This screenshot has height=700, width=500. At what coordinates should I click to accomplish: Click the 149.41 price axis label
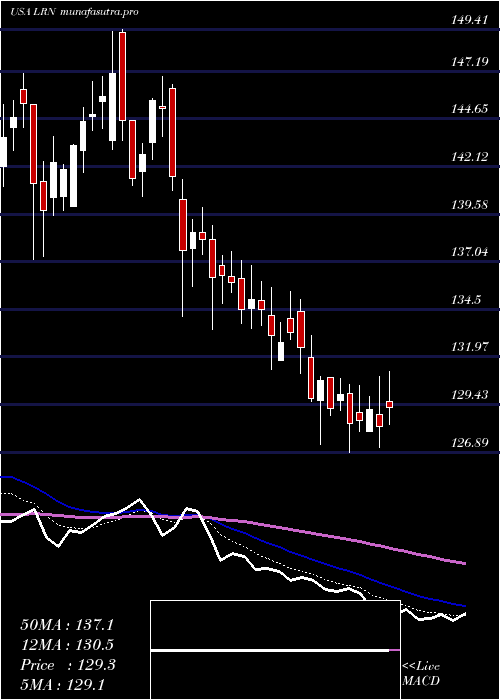(x=470, y=19)
